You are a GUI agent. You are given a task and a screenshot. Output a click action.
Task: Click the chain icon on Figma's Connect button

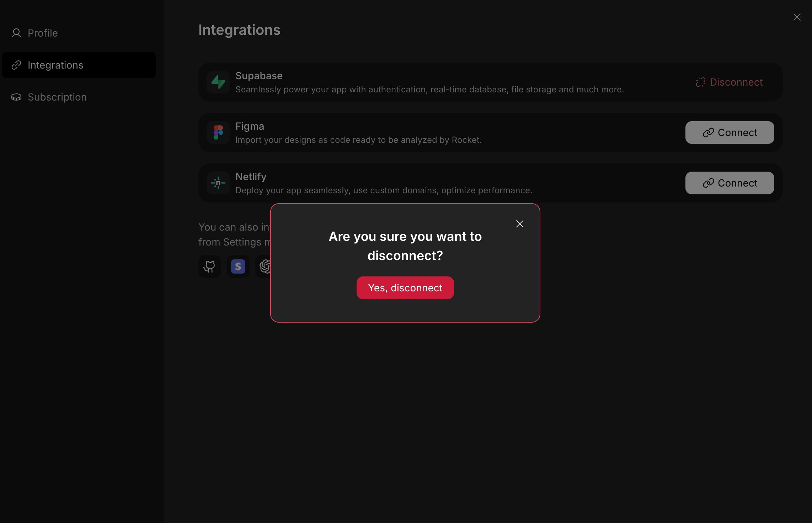coord(709,133)
